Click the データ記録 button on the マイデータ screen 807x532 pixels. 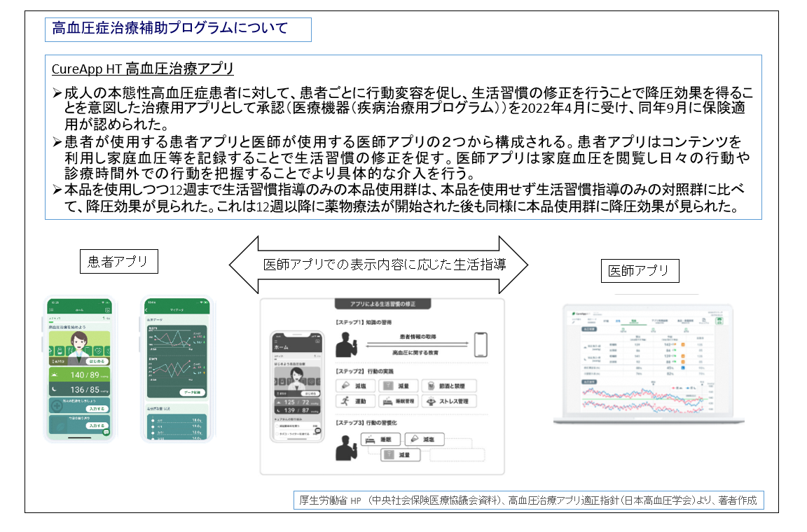[x=193, y=391]
